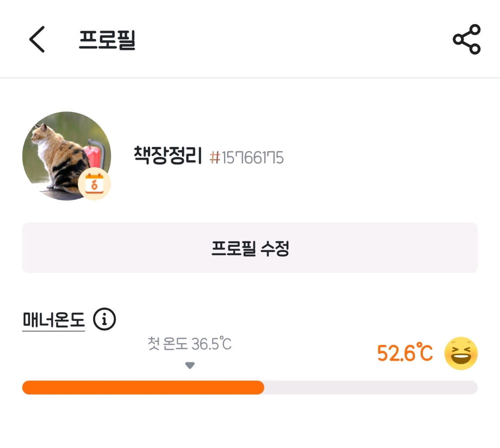Tap the 52.6 temperature value
The width and height of the screenshot is (500, 448).
(396, 353)
